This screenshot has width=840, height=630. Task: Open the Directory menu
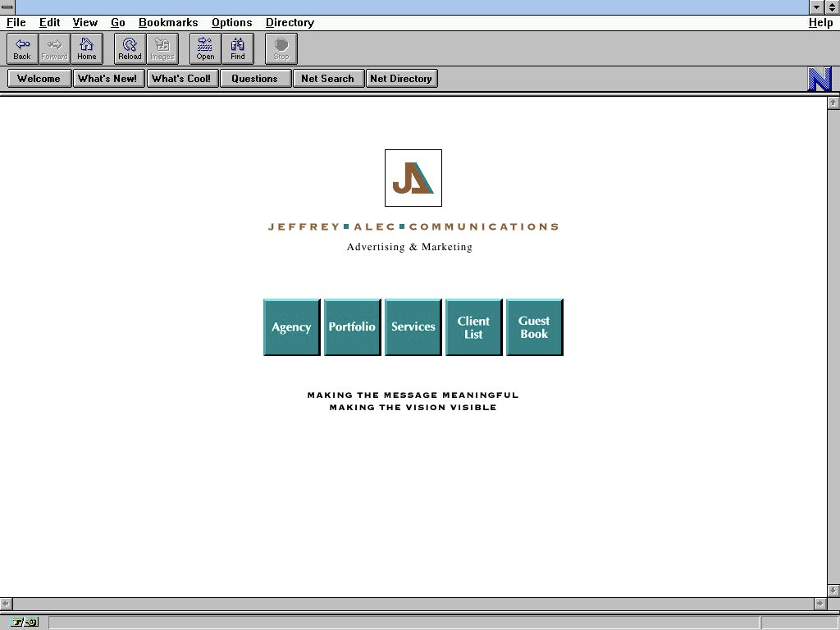pyautogui.click(x=290, y=23)
